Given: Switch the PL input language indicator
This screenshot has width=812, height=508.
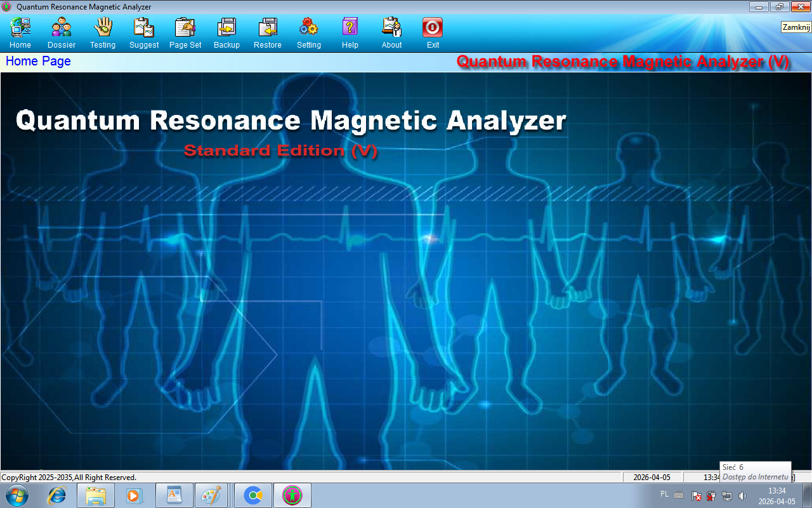Looking at the screenshot, I should [664, 494].
